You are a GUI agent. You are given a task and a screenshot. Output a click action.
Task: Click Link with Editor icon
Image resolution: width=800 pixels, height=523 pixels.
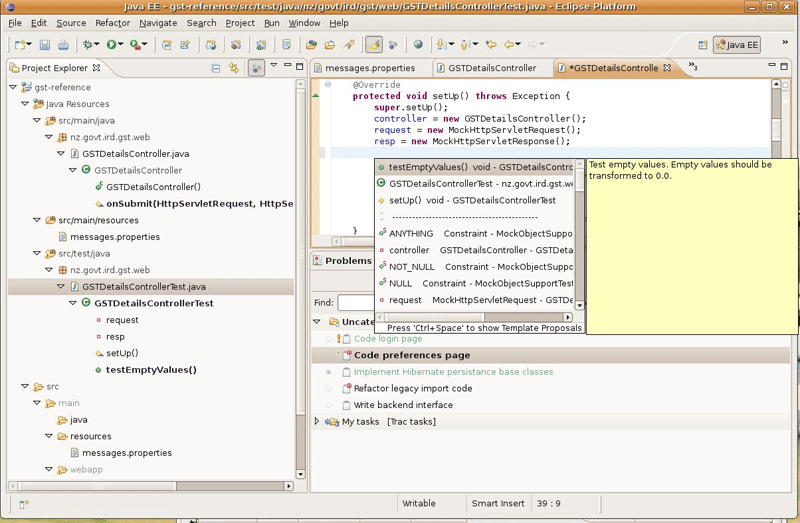[x=234, y=68]
